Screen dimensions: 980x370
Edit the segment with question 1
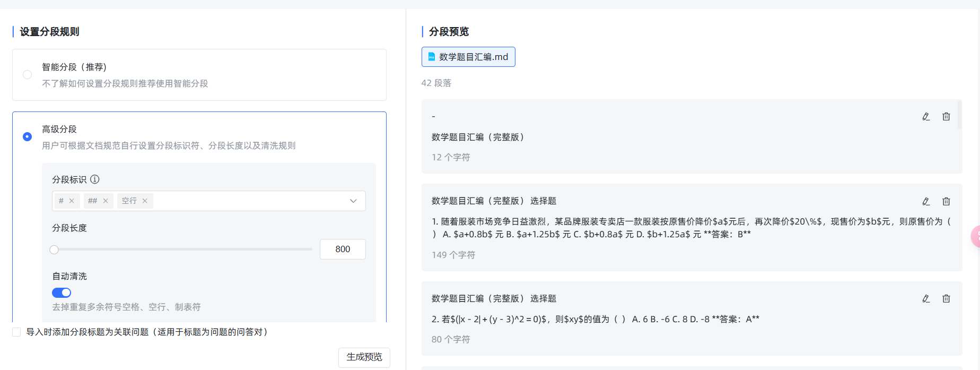pos(926,202)
